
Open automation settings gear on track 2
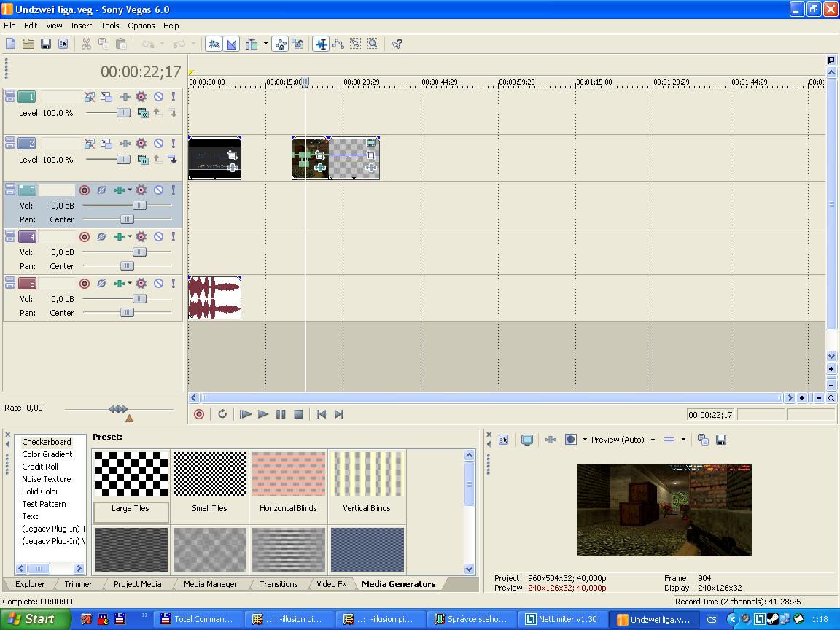(141, 144)
